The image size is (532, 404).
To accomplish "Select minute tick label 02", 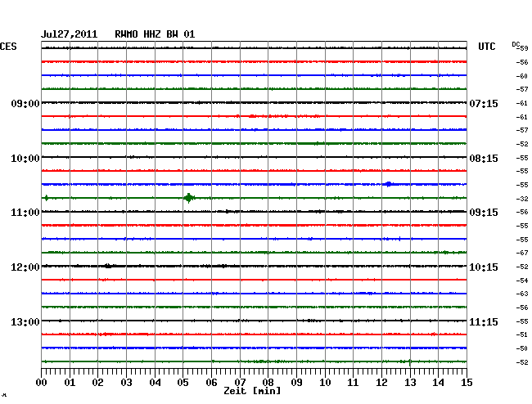I will [97, 383].
